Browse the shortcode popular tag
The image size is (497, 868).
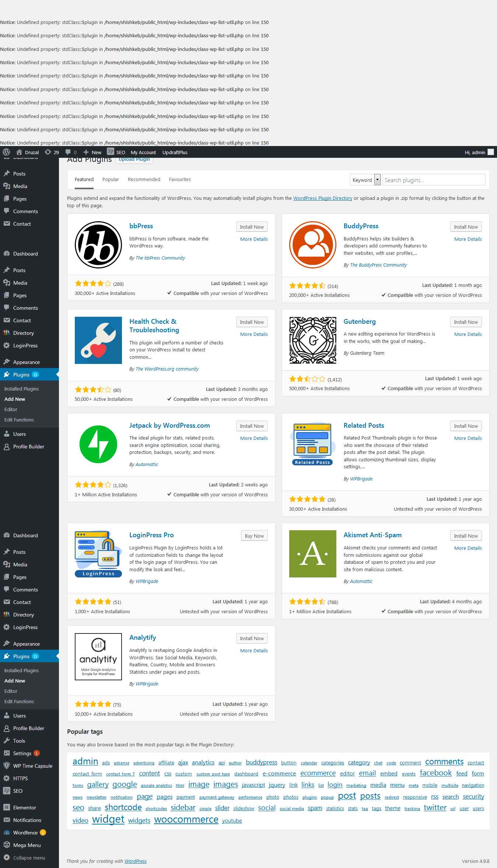tap(123, 808)
